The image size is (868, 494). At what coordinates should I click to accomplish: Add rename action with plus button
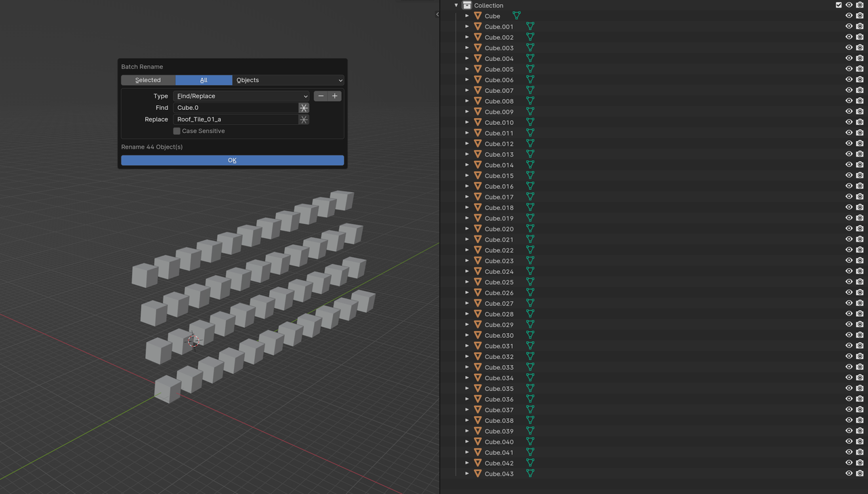coord(334,96)
